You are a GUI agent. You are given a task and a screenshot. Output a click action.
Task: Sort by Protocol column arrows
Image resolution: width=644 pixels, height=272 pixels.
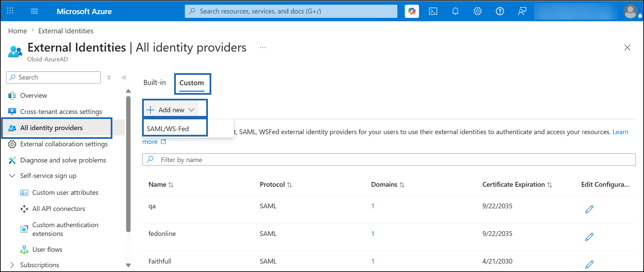[289, 185]
